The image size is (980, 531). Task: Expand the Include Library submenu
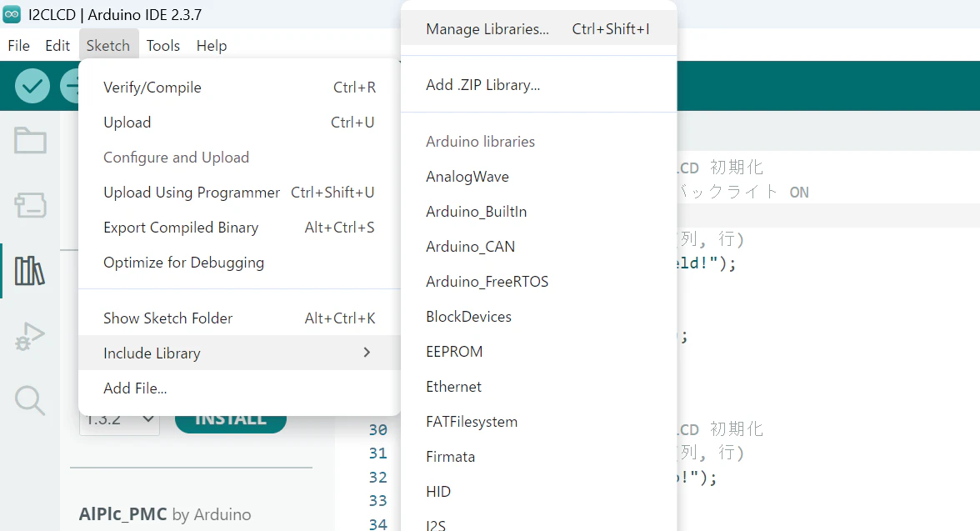[239, 353]
